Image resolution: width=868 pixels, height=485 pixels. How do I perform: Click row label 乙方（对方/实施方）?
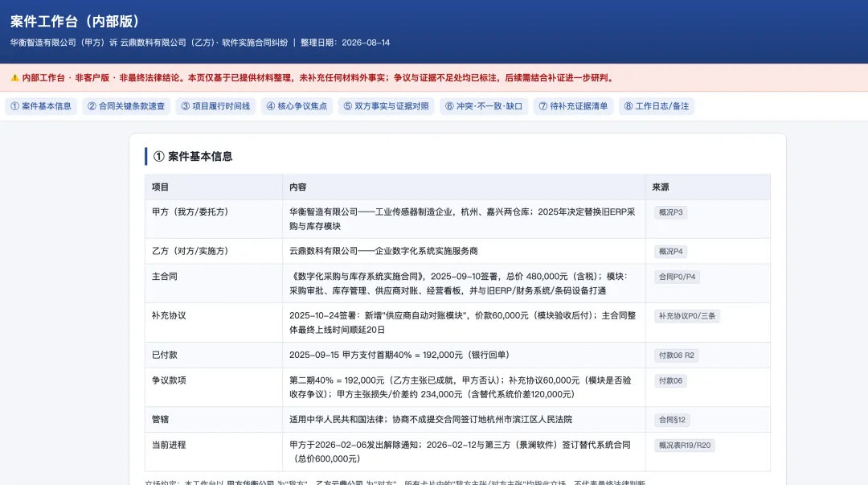click(190, 251)
